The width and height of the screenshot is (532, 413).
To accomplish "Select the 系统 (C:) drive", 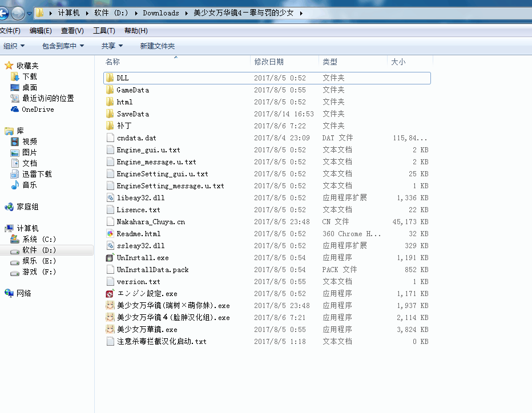I will (x=39, y=239).
